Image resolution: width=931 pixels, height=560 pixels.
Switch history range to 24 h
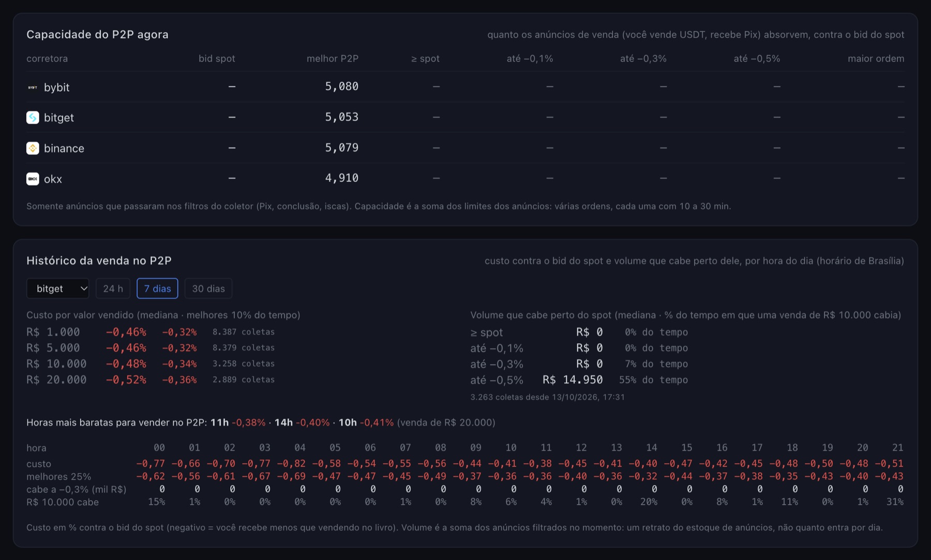[113, 289]
